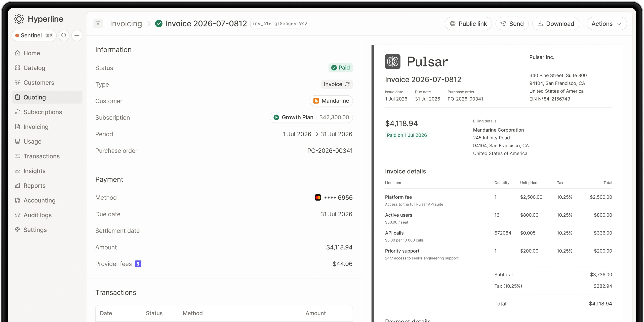This screenshot has width=644, height=322.
Task: Click the green paid checkmark by invoice title
Action: pyautogui.click(x=159, y=24)
